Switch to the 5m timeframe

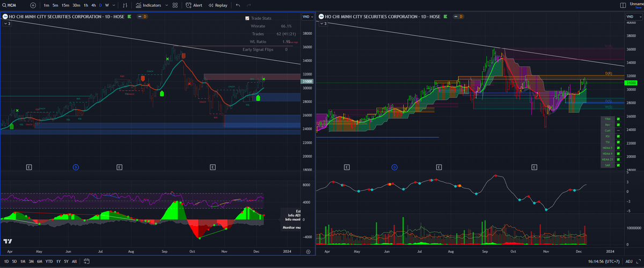(x=55, y=5)
